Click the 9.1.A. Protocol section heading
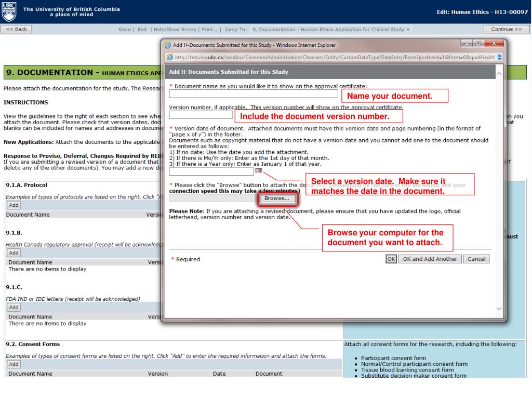532x399 pixels. coord(26,185)
